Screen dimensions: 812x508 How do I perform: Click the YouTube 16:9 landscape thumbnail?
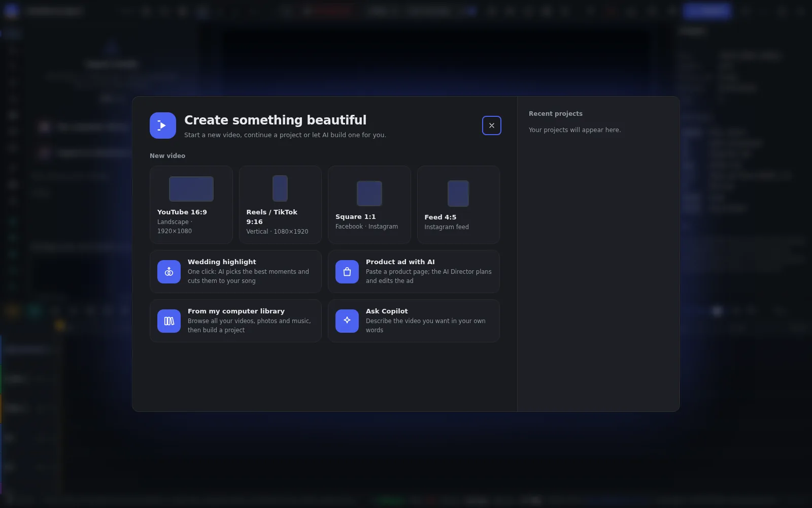pos(191,189)
